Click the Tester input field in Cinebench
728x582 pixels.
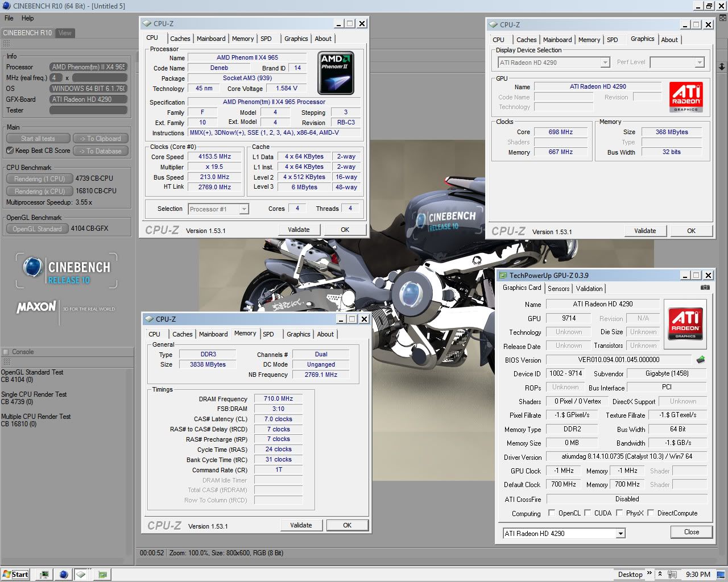[88, 110]
